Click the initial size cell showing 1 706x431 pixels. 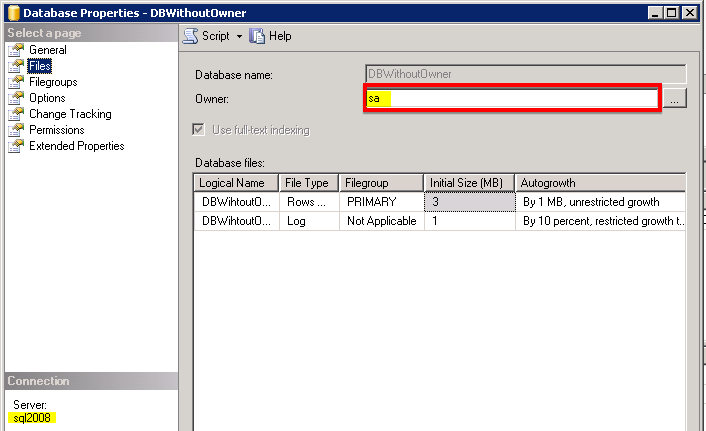[x=470, y=221]
